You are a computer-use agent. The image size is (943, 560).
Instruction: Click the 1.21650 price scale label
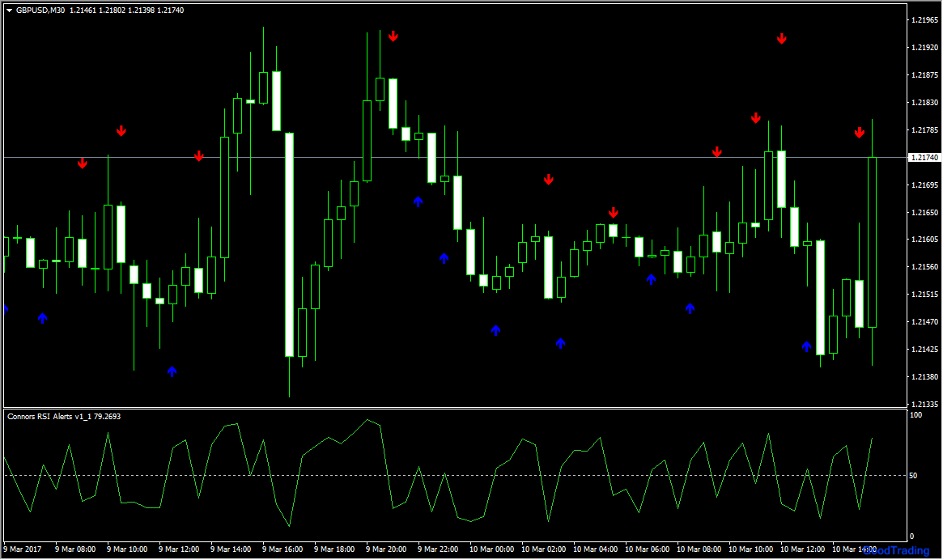click(x=924, y=212)
